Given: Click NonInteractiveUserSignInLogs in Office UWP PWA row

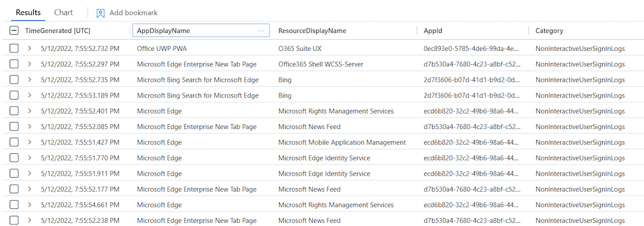Looking at the screenshot, I should pos(581,49).
